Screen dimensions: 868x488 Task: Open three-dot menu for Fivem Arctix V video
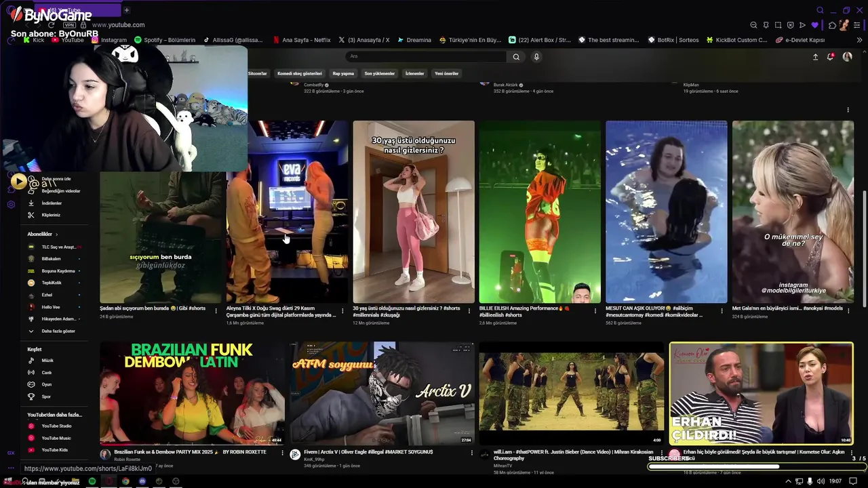click(471, 453)
